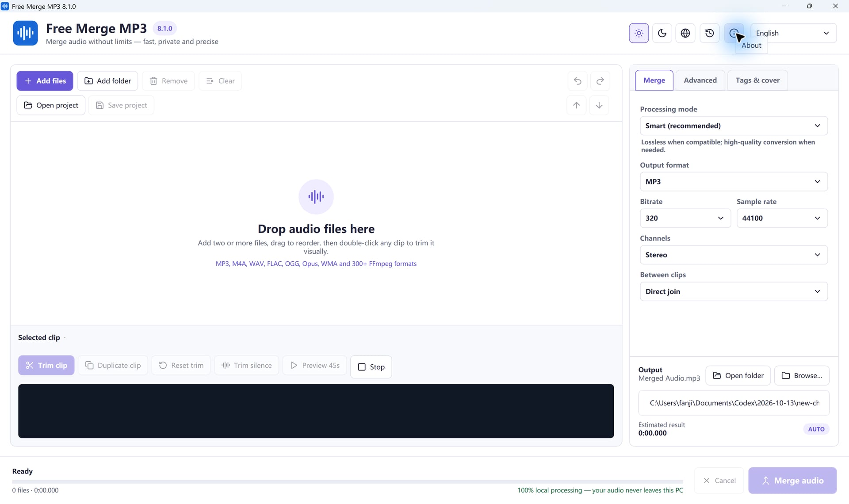
Task: Click the globe language icon
Action: pos(685,33)
